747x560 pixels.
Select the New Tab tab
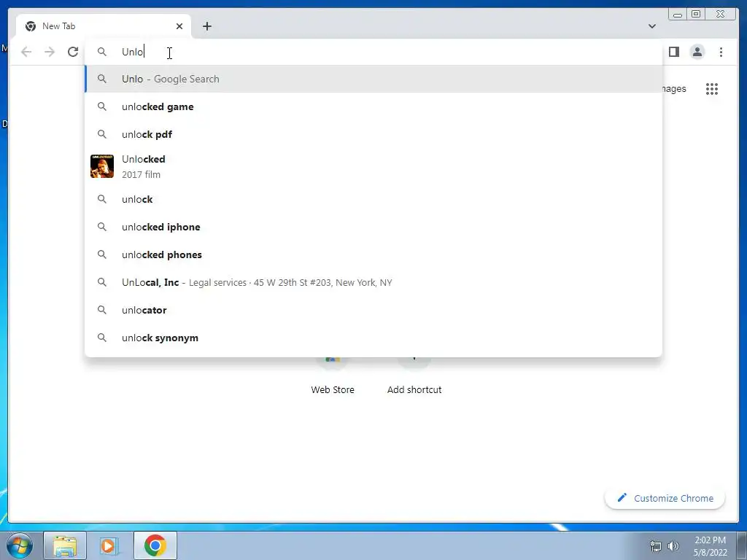coord(104,26)
